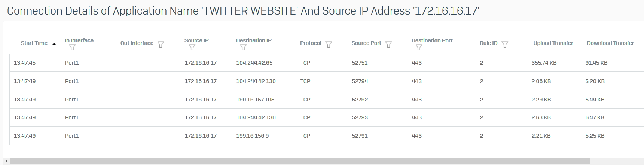The width and height of the screenshot is (644, 165).
Task: Open the Destination IP filter funnel
Action: 243,47
